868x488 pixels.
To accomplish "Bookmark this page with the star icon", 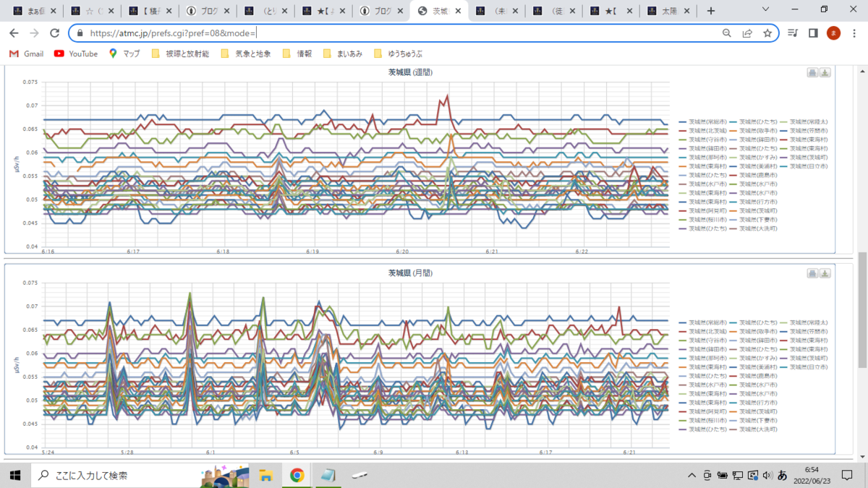I will coord(767,33).
